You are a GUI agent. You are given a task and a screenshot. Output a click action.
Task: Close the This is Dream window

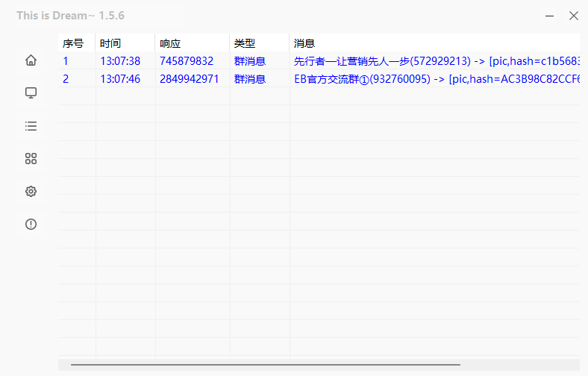(x=573, y=16)
